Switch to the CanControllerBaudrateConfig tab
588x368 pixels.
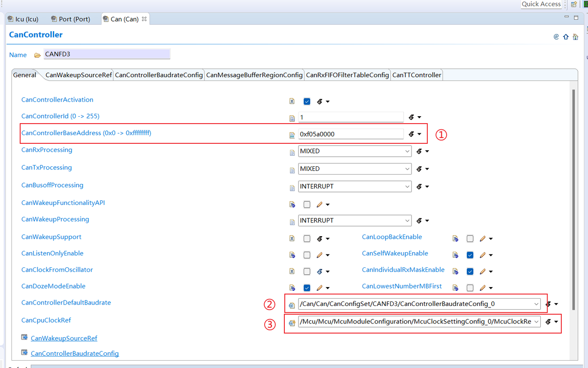tap(159, 75)
